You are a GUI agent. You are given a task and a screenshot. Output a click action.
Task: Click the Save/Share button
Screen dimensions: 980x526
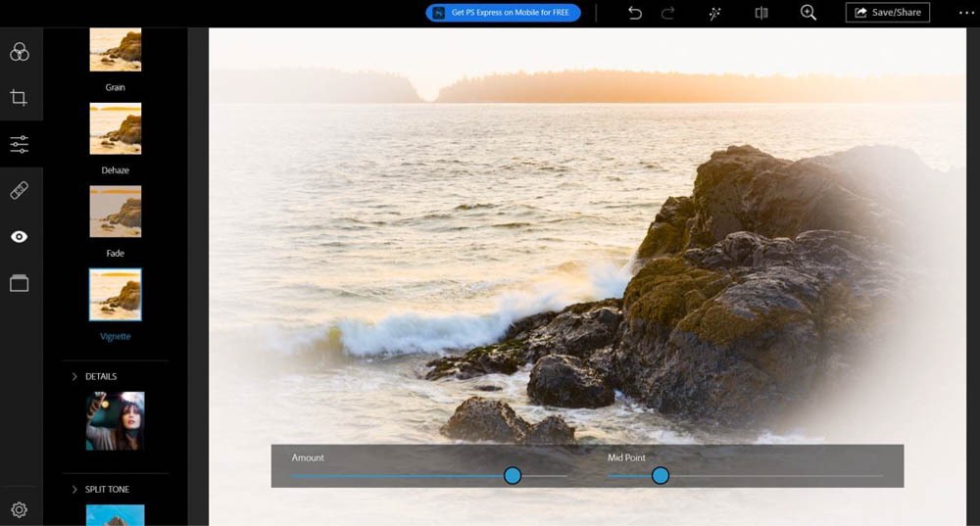click(x=888, y=13)
